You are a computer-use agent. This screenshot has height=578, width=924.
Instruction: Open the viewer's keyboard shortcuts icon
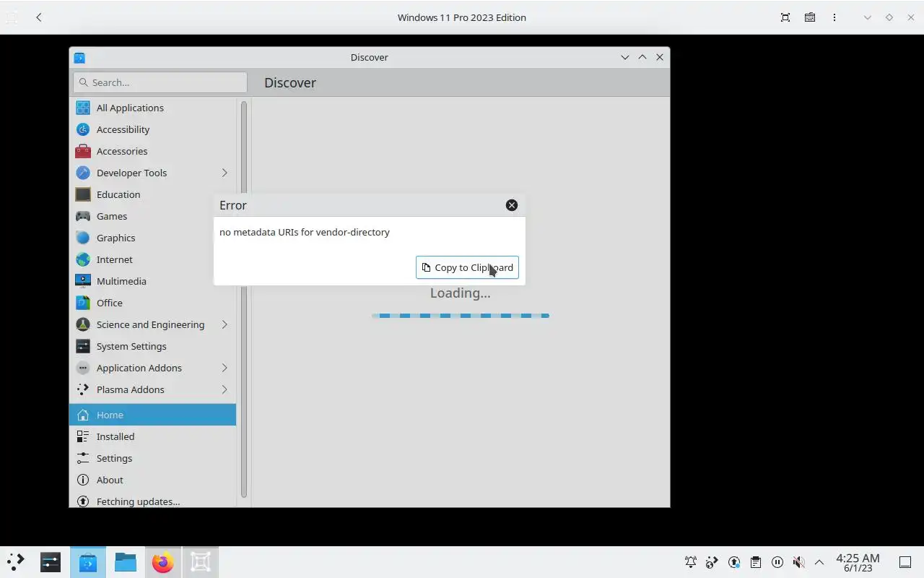point(810,17)
